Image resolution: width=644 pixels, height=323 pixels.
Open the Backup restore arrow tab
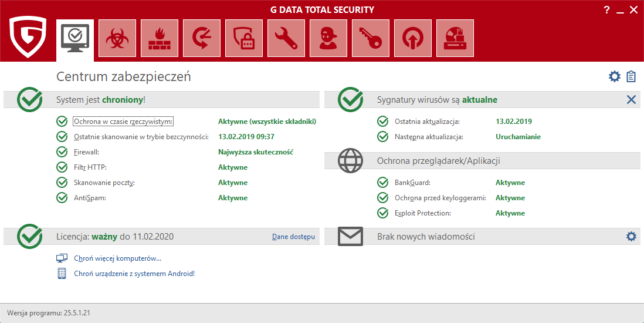[202, 38]
